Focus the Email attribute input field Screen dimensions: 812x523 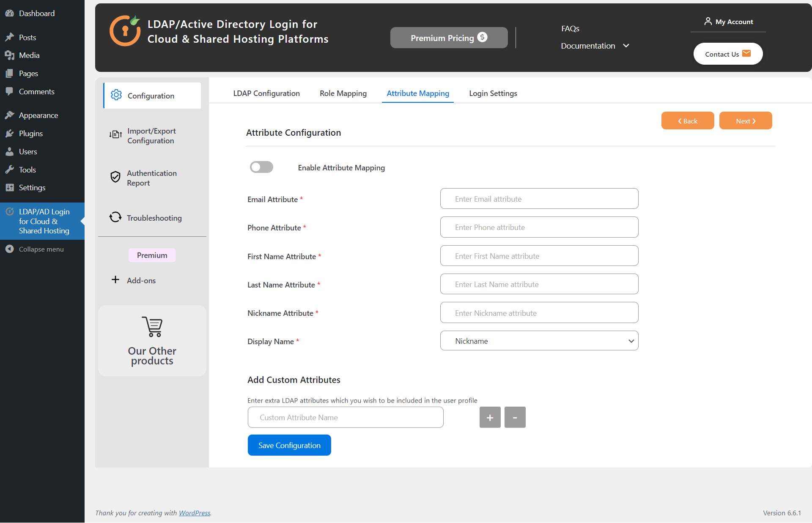point(539,199)
